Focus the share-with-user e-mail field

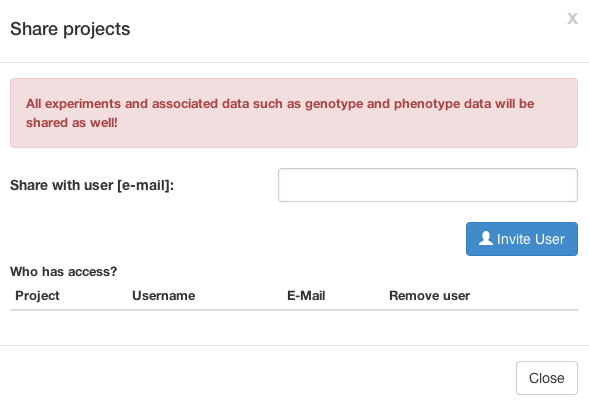(x=428, y=185)
